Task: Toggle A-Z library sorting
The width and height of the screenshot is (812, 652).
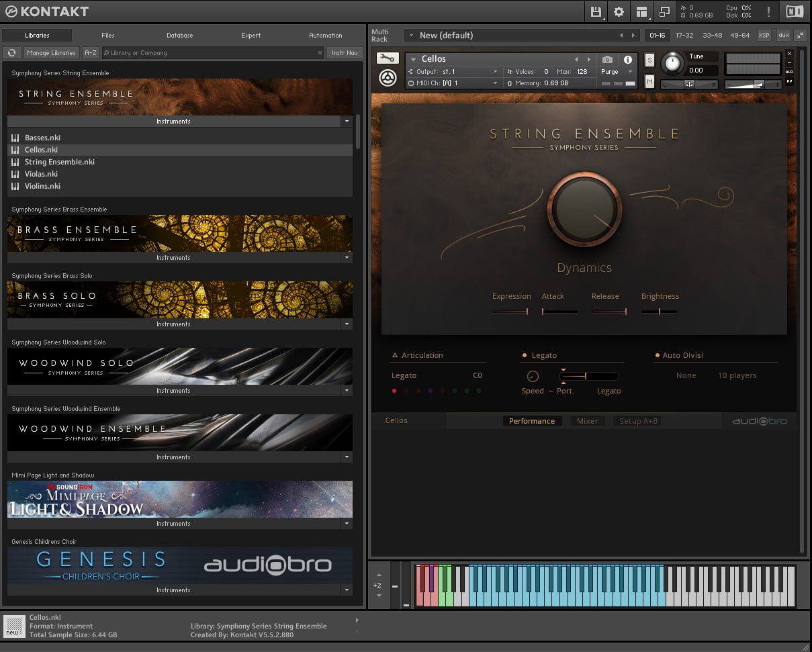Action: [x=91, y=53]
